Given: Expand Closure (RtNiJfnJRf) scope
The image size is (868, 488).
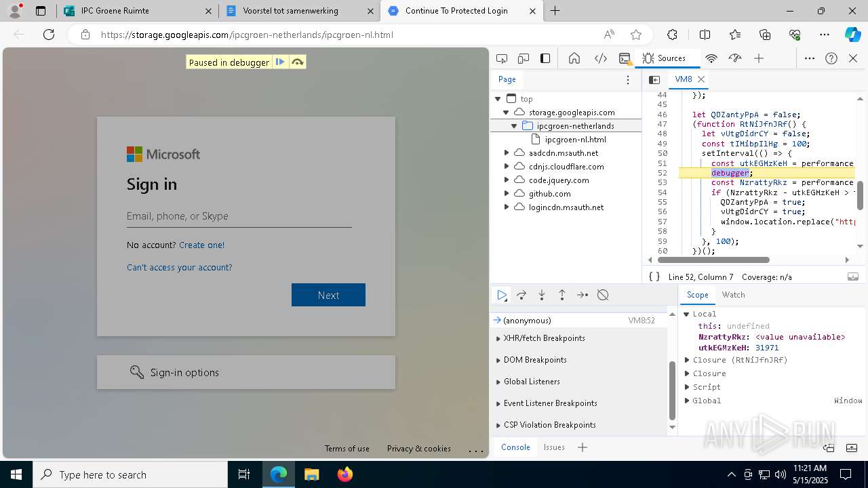Looking at the screenshot, I should 686,360.
